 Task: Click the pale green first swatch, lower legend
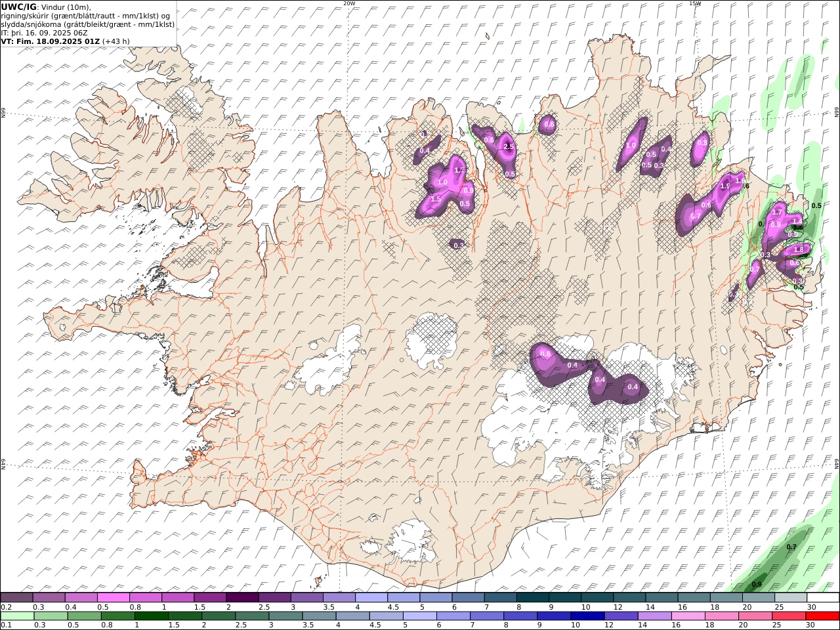pos(17,616)
